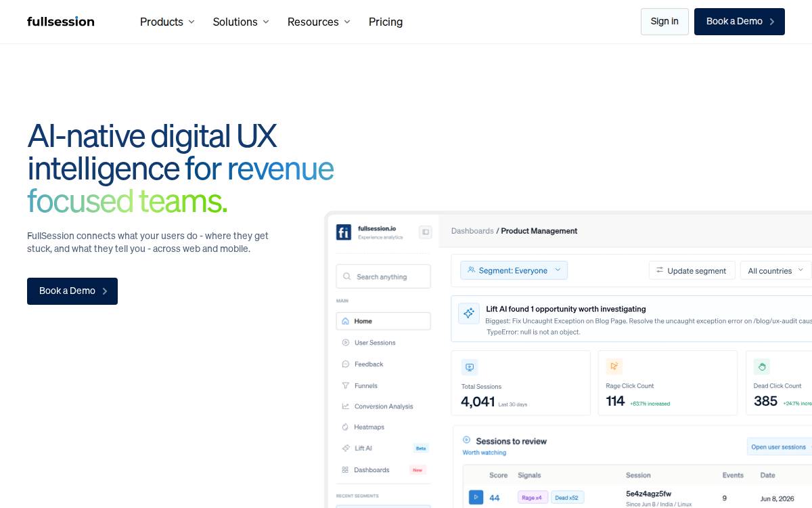Click the Beta badge beside Lift AI
The image size is (812, 508).
(421, 448)
